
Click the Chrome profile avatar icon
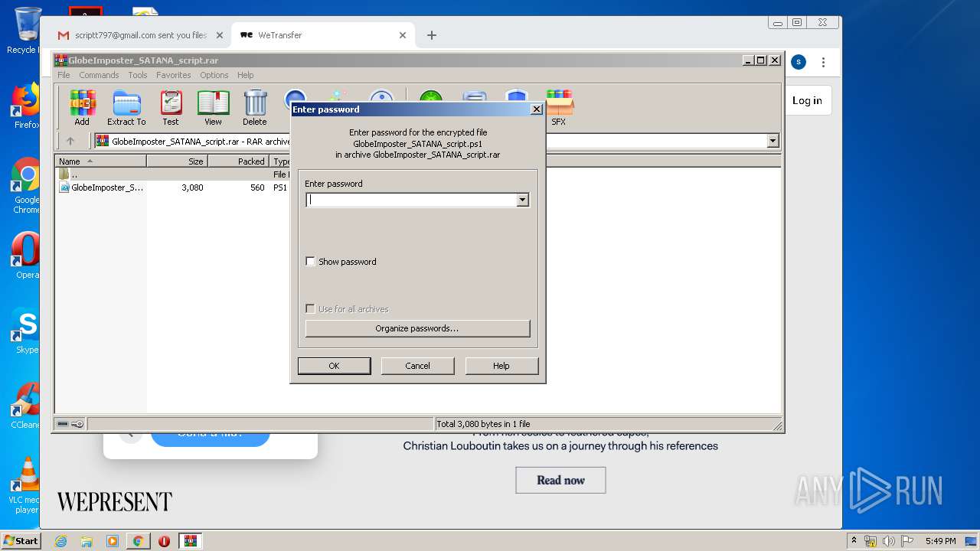coord(799,62)
